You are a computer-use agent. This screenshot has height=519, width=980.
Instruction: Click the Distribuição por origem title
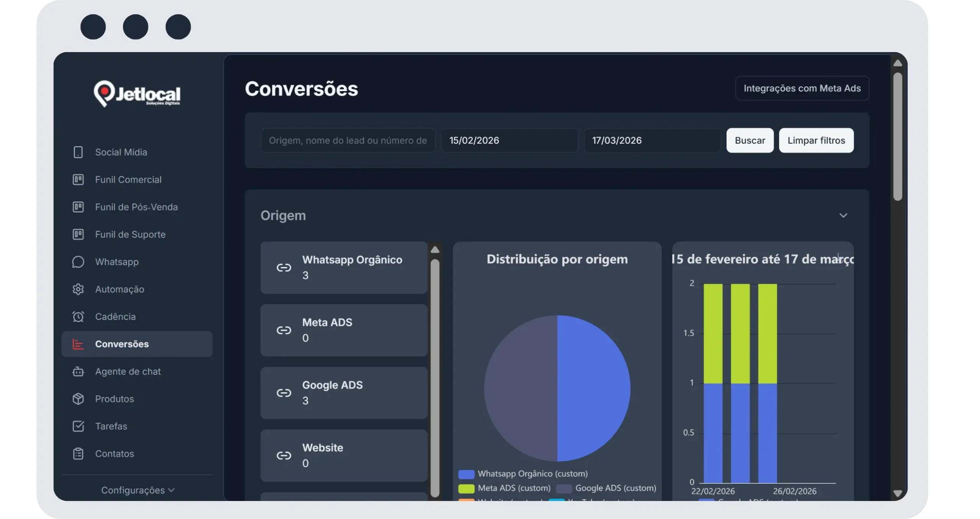557,259
